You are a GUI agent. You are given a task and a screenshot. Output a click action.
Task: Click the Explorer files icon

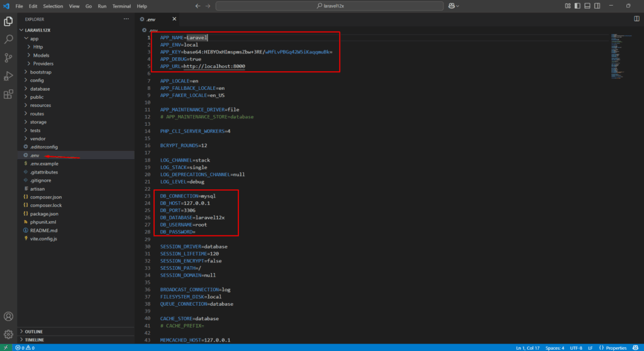tap(9, 21)
